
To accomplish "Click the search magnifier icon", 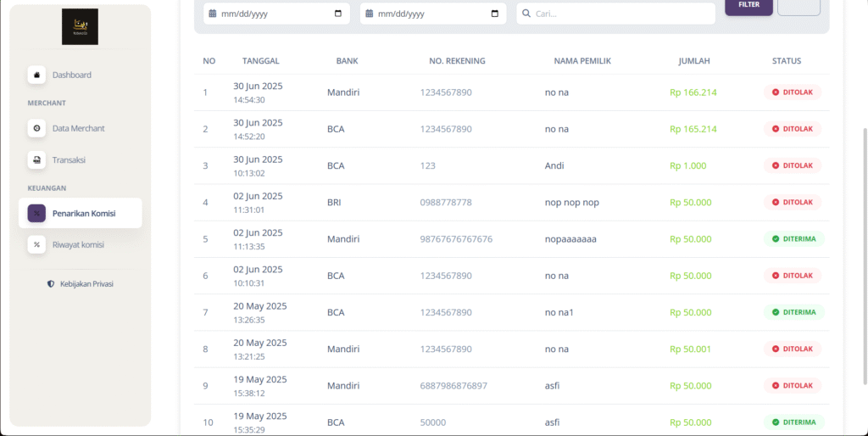I will click(x=526, y=14).
